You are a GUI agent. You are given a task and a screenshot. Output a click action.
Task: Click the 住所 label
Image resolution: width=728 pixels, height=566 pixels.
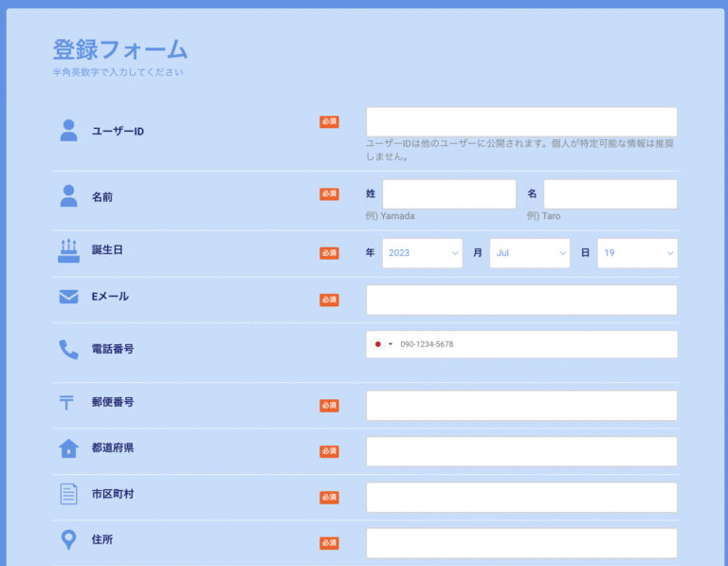[102, 539]
